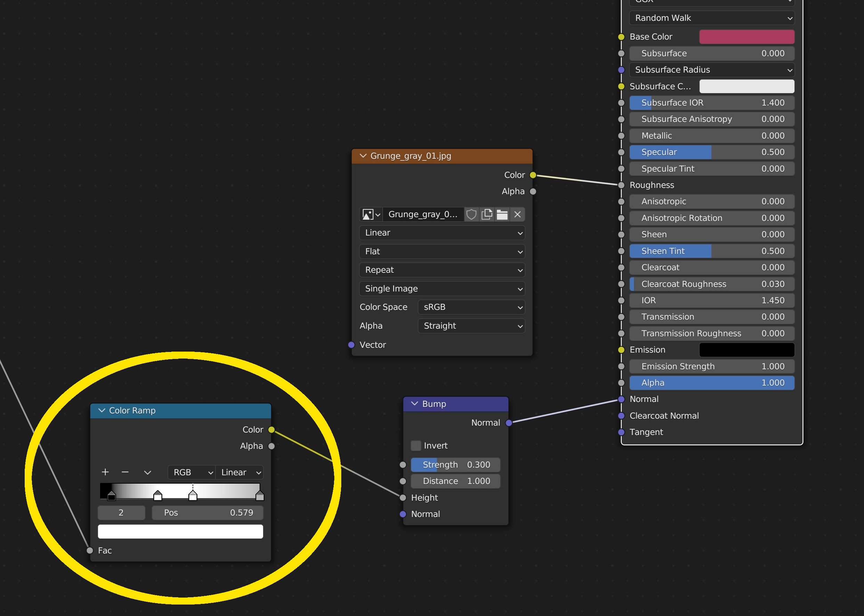Unlink Grunge_gray image using the X icon
Image resolution: width=864 pixels, height=616 pixels.
click(x=517, y=214)
